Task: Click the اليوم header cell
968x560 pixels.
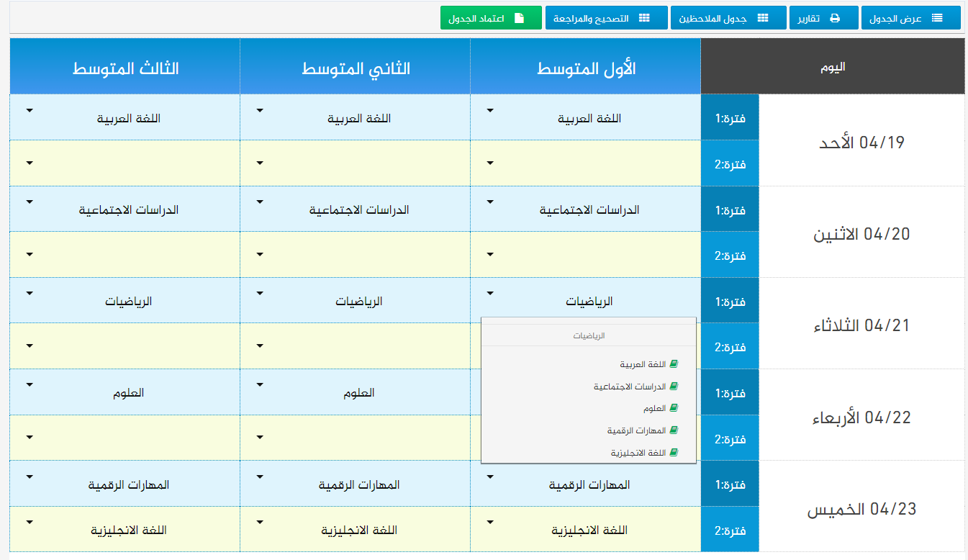Action: [x=833, y=67]
